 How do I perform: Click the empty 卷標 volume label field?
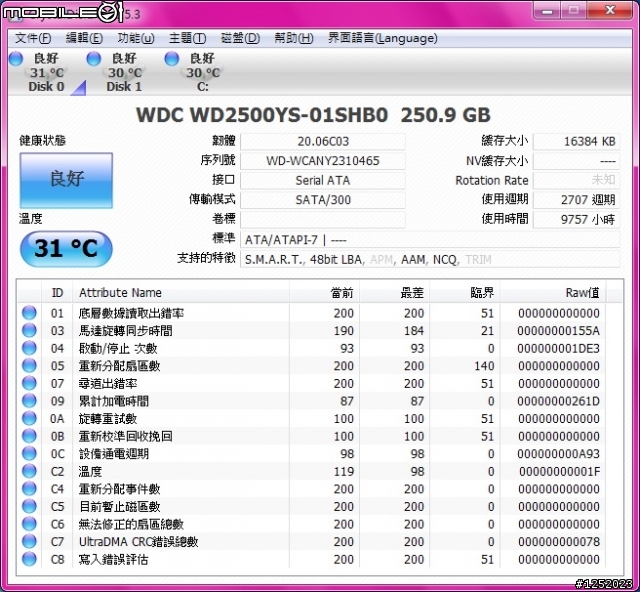click(x=323, y=220)
